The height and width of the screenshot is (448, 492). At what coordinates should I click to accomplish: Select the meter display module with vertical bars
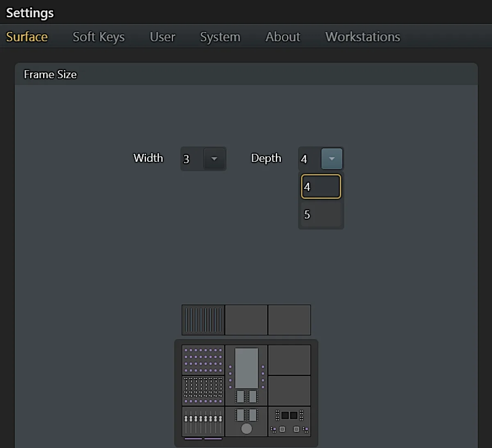[203, 320]
